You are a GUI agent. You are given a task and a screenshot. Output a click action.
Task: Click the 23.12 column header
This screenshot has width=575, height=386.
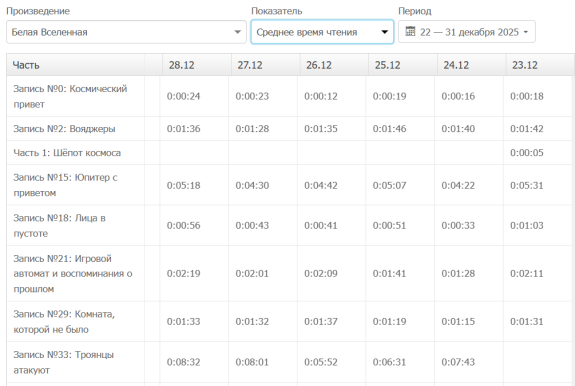[x=540, y=65]
